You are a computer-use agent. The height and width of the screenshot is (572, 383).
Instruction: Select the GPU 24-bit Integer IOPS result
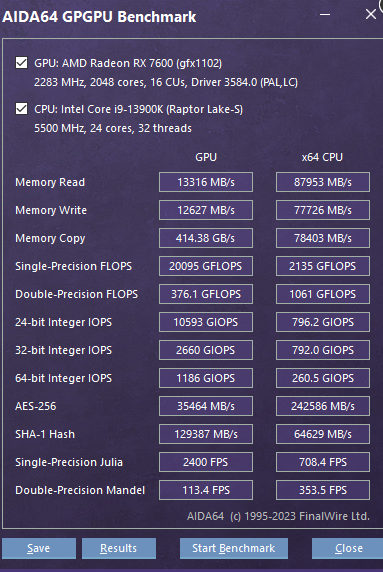206,322
